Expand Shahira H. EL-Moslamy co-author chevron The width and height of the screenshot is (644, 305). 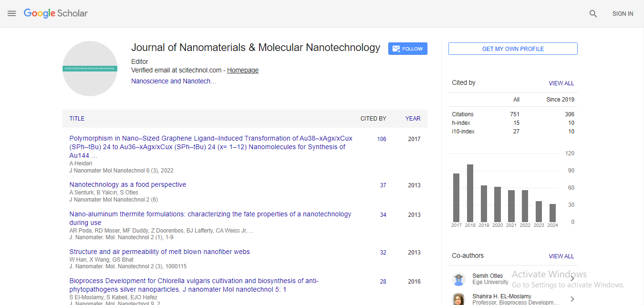click(x=572, y=299)
